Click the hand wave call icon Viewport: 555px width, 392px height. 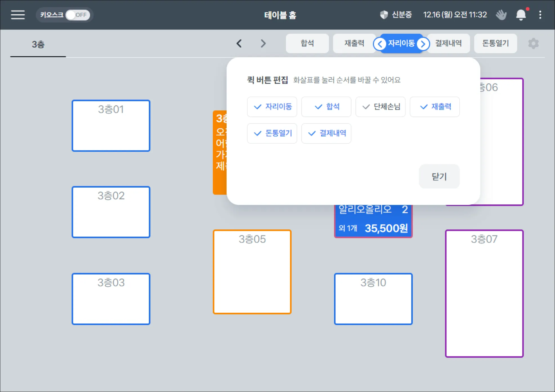501,15
